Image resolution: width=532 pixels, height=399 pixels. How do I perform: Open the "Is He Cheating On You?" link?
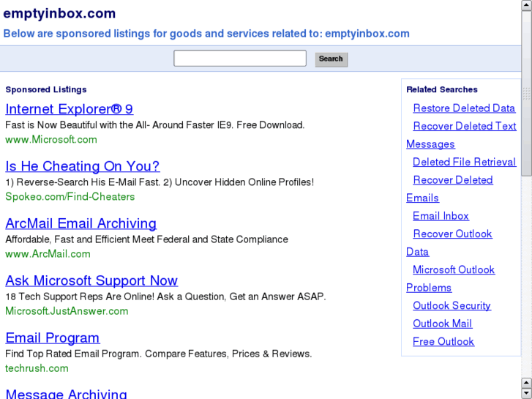pos(82,166)
